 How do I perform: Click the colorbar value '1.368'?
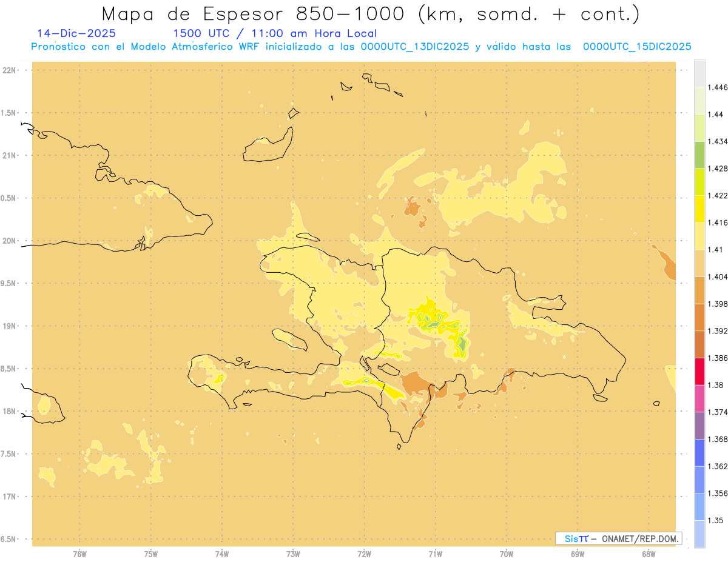coord(718,439)
